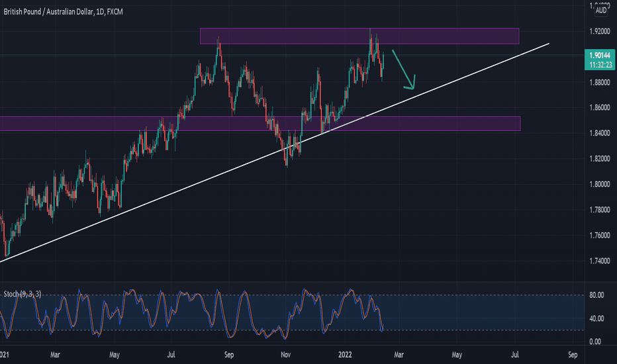
Task: Select the white ascending trend line
Action: [274, 152]
